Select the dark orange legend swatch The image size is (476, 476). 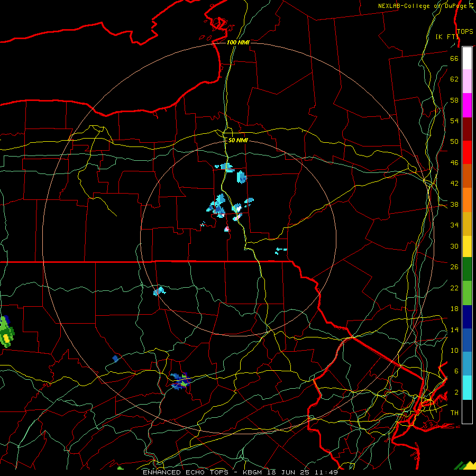467,176
